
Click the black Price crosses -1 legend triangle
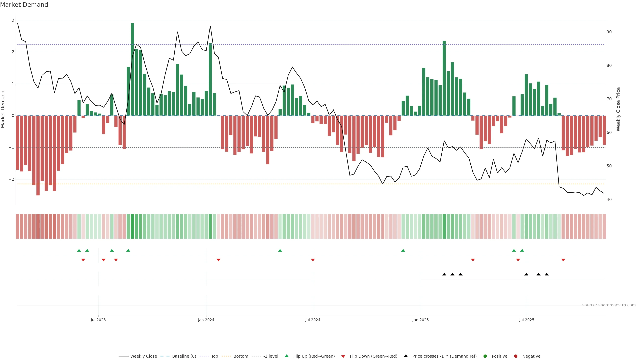406,356
